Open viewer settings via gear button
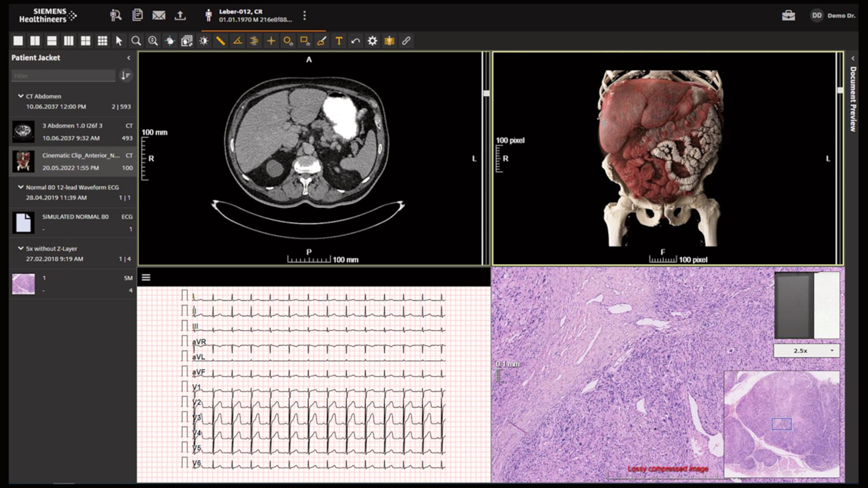Screen dimensions: 868x488 [372, 41]
